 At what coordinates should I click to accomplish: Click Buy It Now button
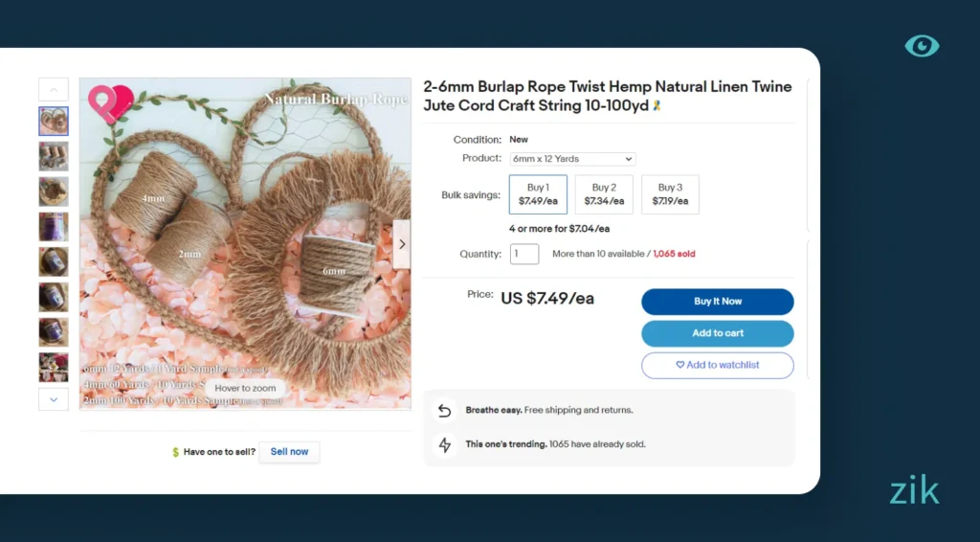[x=717, y=302]
